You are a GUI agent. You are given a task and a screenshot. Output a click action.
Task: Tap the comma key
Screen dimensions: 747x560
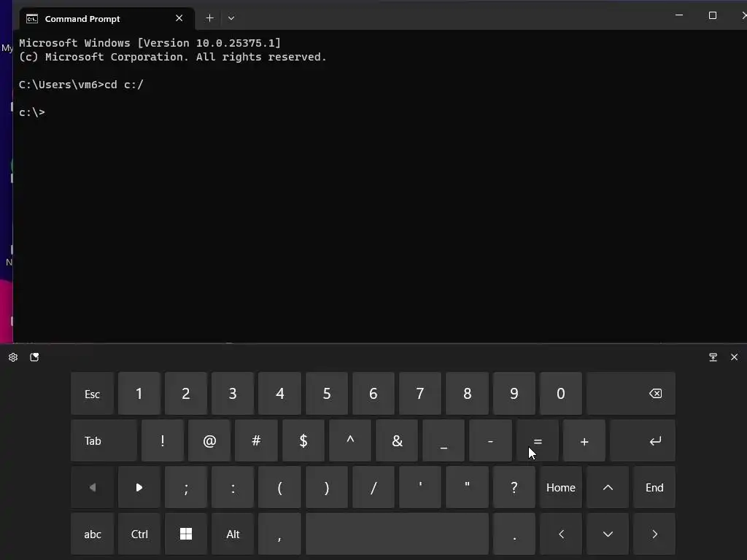click(x=279, y=534)
